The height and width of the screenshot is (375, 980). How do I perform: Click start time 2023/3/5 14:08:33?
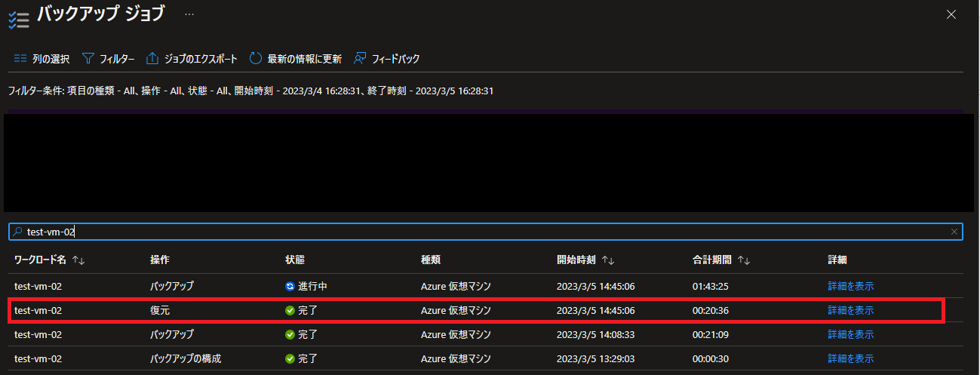(x=595, y=334)
